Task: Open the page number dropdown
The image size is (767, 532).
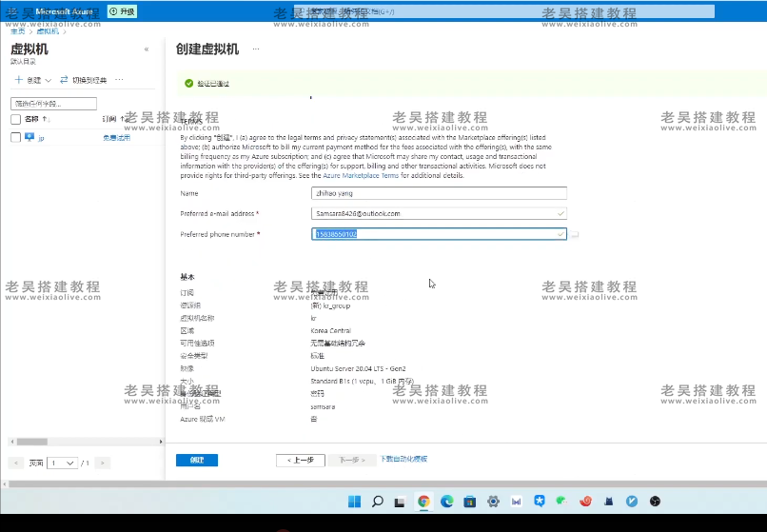Action: click(62, 463)
